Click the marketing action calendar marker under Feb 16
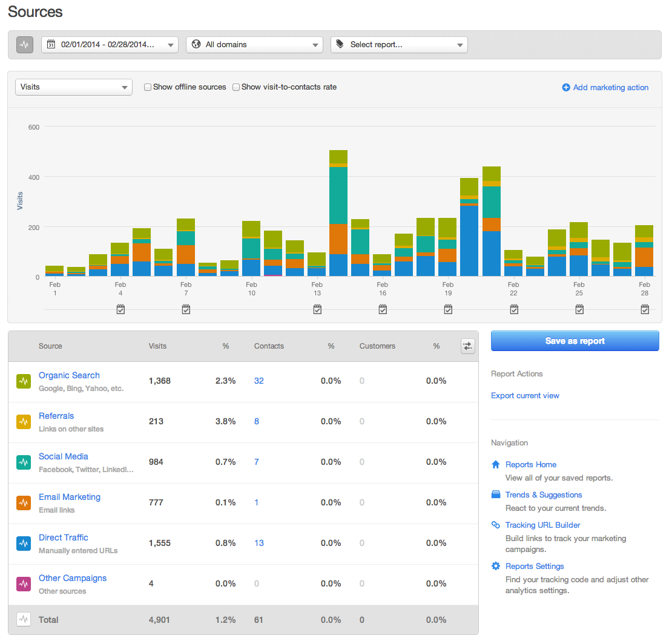Screen dimensions: 672x644 383,309
